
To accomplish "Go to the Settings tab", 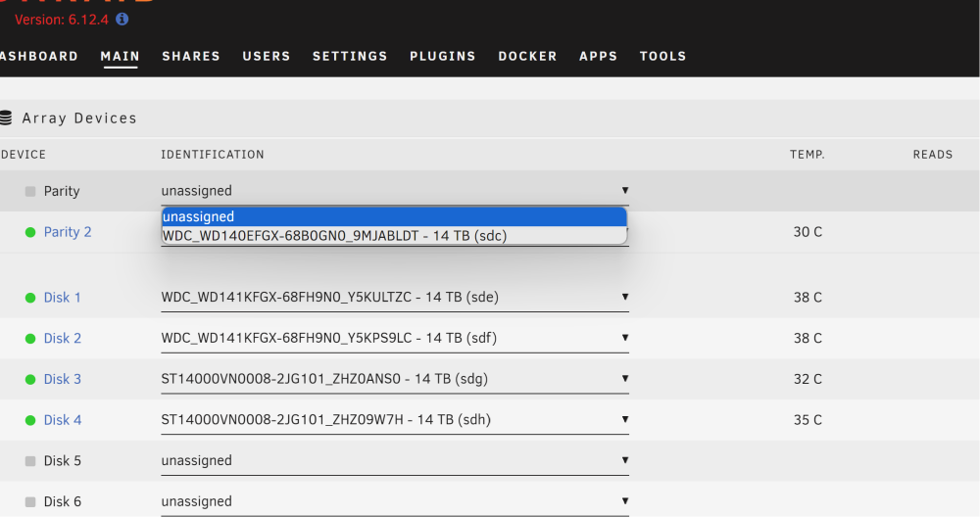I will [350, 56].
